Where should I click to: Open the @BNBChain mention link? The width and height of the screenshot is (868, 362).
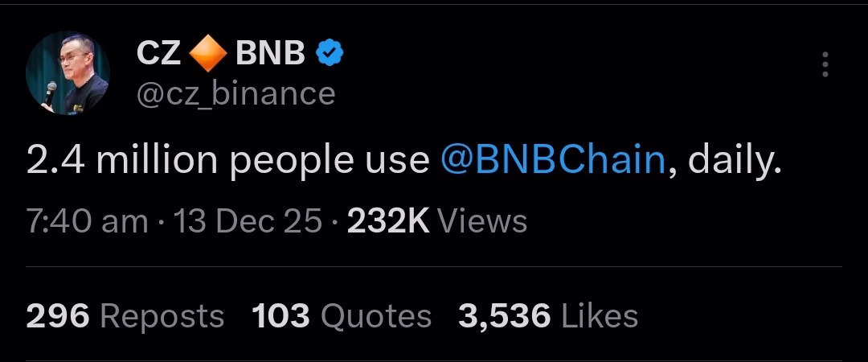[x=553, y=161]
